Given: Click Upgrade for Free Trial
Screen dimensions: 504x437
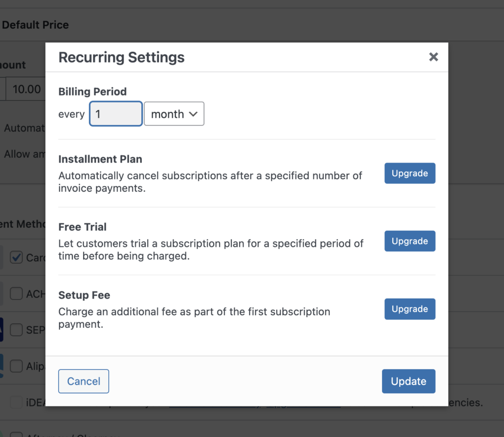Looking at the screenshot, I should (x=410, y=241).
